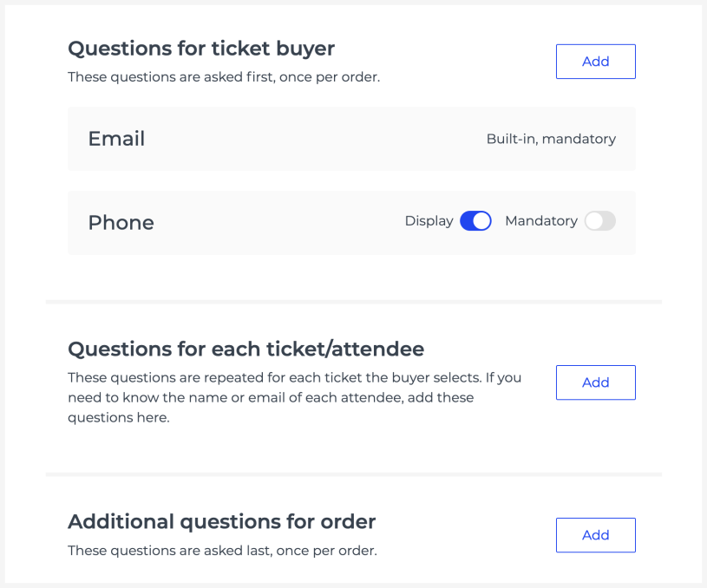Click the 'Phone' question name

point(121,223)
